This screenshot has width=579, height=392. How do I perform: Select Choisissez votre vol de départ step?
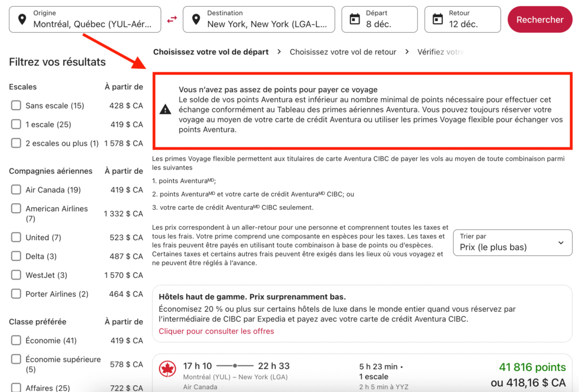[x=211, y=52]
